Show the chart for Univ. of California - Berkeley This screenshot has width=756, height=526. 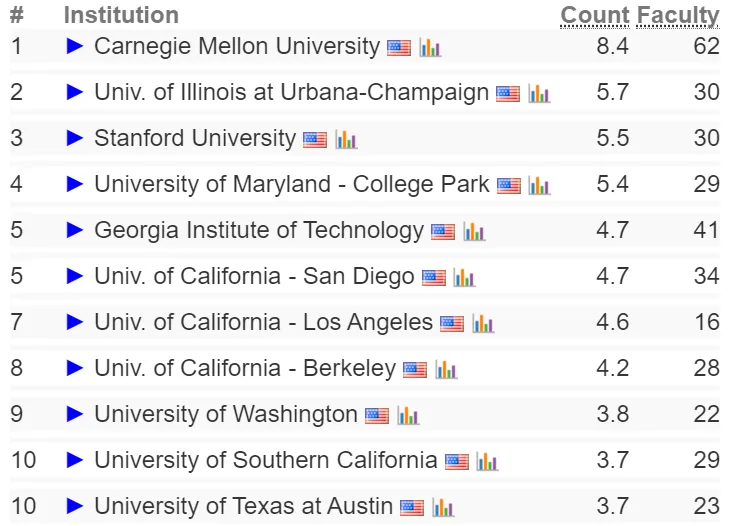click(446, 370)
